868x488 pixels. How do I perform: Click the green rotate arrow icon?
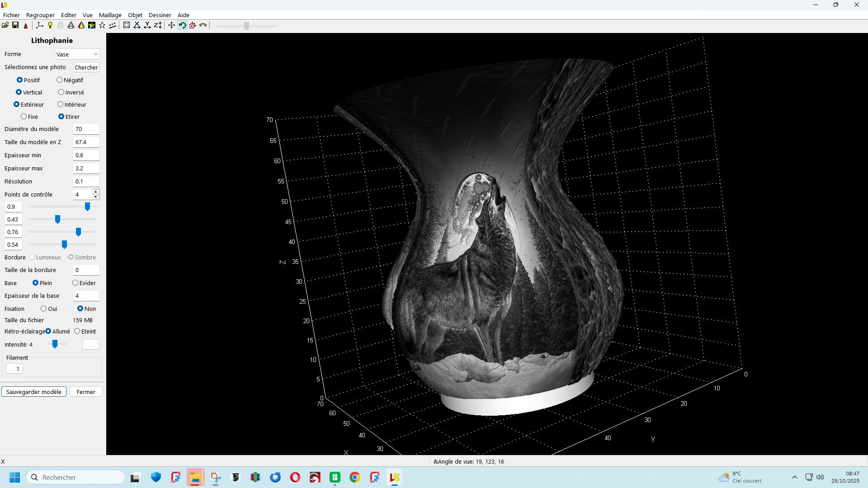point(182,25)
